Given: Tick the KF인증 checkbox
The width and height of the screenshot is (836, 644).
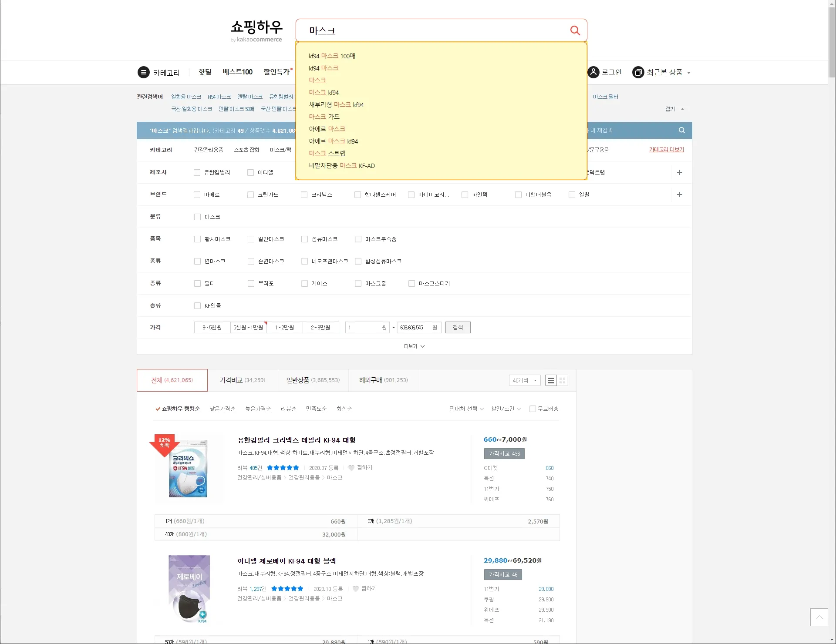Looking at the screenshot, I should tap(198, 306).
